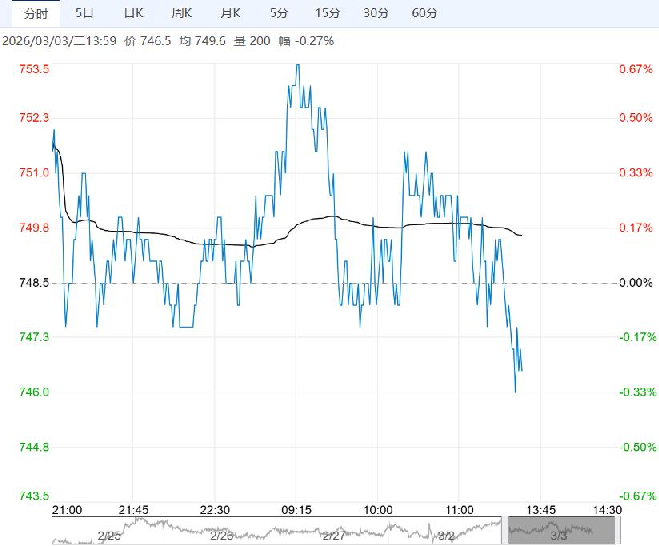Open the 30分 chart tab
Viewport: 659px width, 547px height.
(x=376, y=13)
